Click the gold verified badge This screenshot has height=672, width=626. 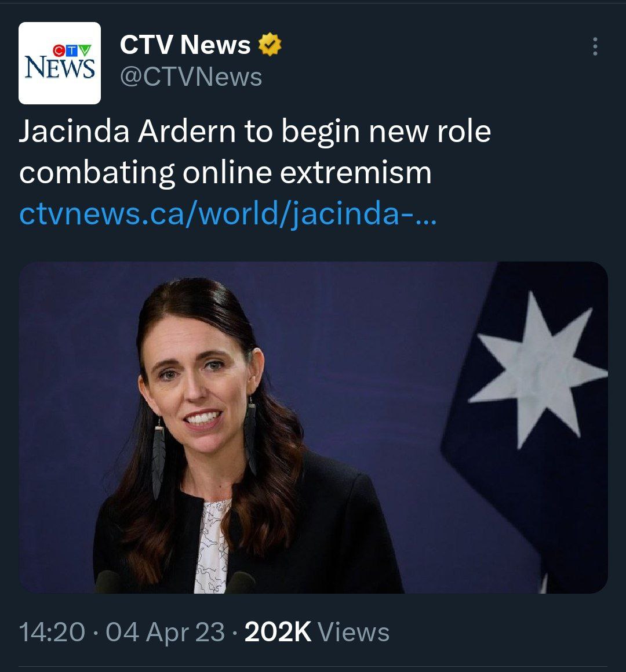(270, 44)
